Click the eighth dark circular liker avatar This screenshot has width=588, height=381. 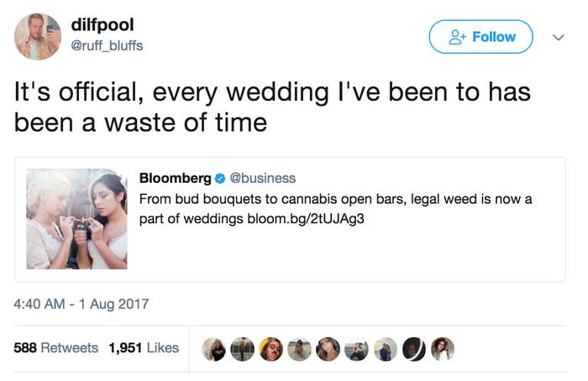pyautogui.click(x=414, y=349)
